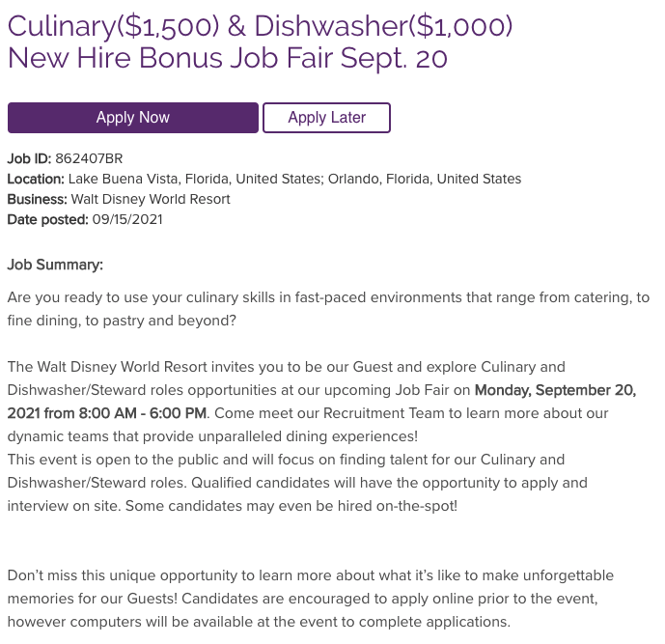Viewport: 665px width, 644px height.
Task: Click the New Hire Bonus Job Fair heading line
Action: (x=227, y=59)
